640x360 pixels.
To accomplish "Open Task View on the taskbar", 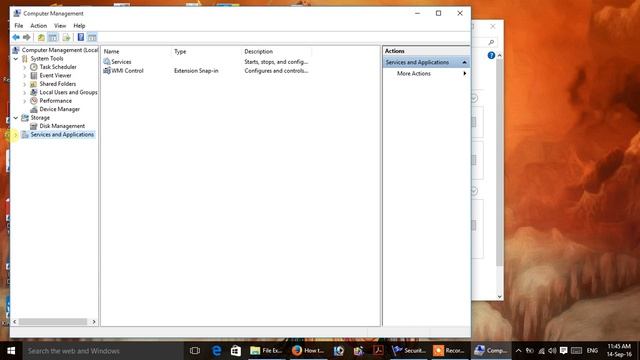I will (x=195, y=351).
